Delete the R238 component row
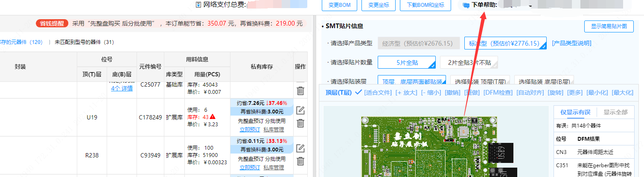The image size is (644, 177). (x=300, y=161)
